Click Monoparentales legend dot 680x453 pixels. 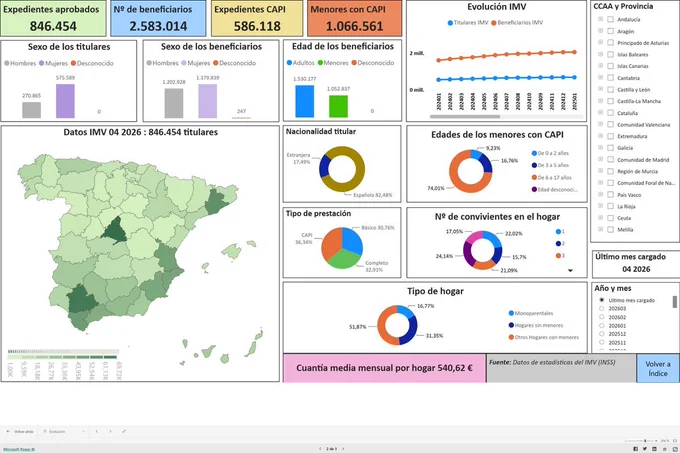pos(511,313)
